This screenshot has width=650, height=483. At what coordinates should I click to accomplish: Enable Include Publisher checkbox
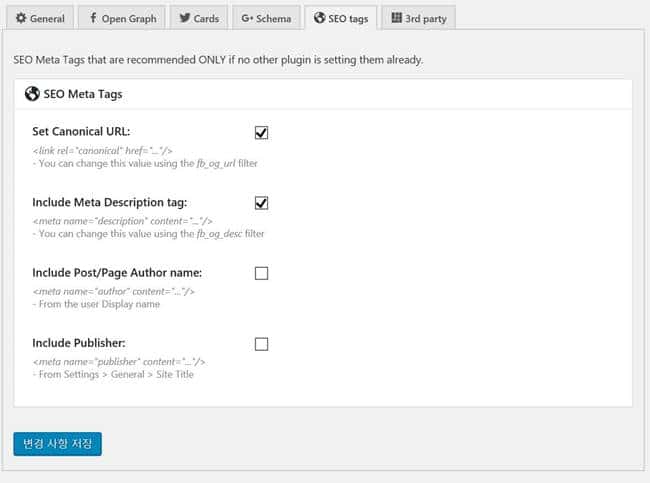click(x=261, y=344)
